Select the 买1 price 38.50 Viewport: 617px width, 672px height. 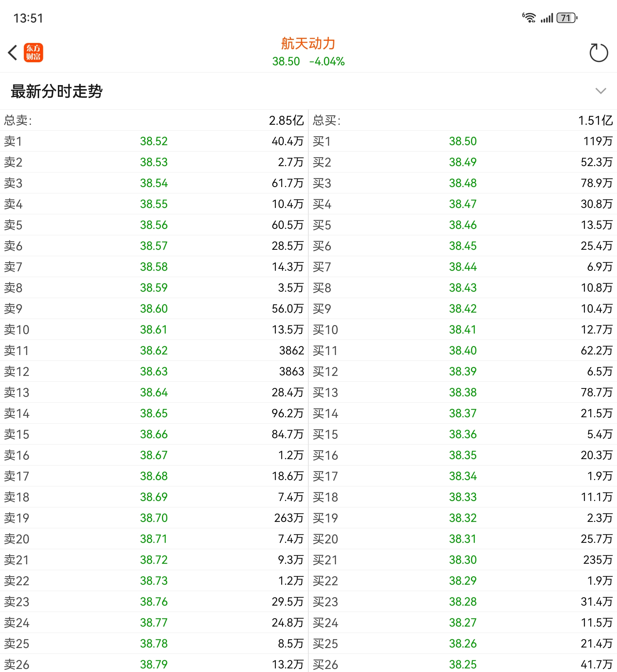462,141
